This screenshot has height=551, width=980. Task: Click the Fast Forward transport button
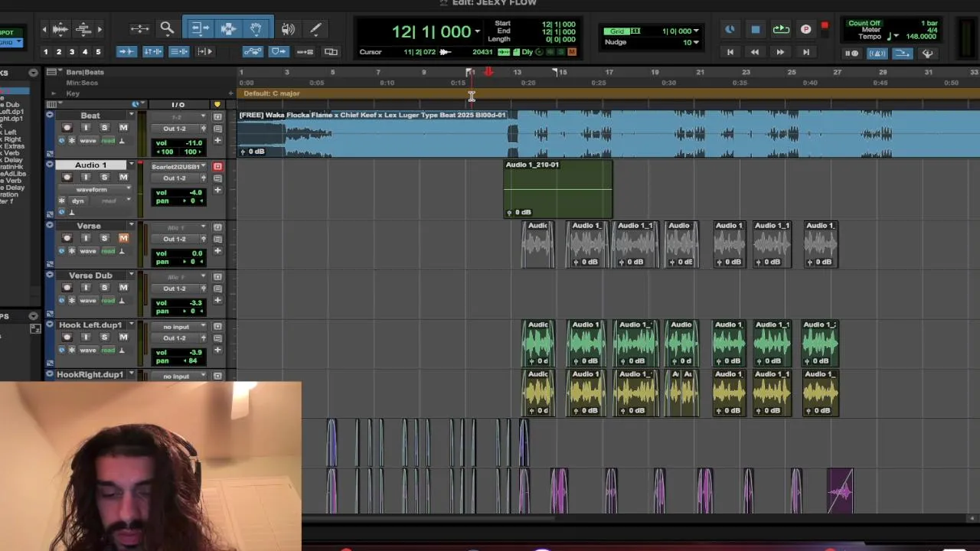tap(780, 52)
